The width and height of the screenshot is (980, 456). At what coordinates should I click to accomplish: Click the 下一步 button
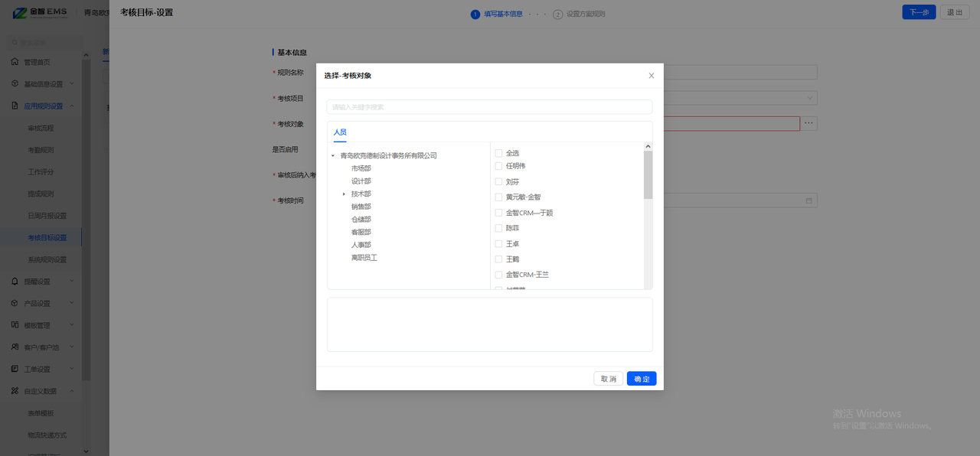point(919,12)
